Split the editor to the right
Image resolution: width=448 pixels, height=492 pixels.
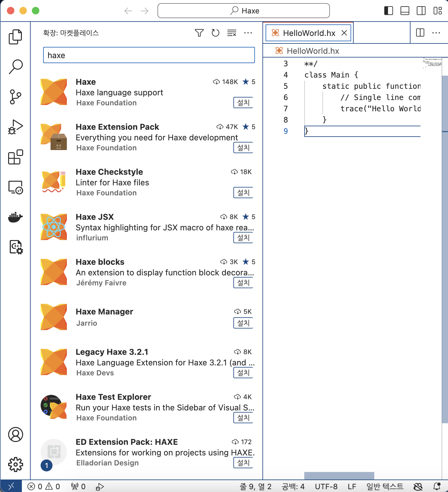pos(420,33)
